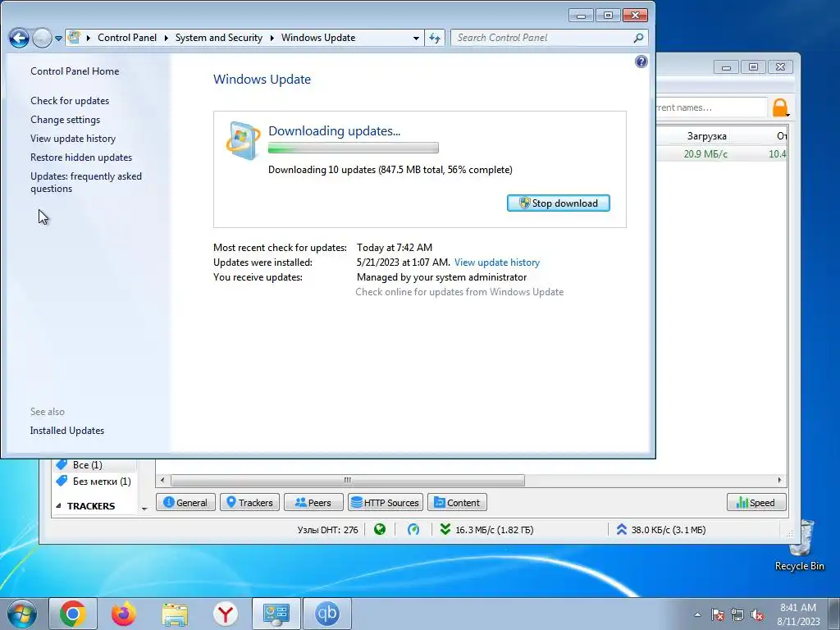Click the scrollbar left arrow in qBittorrent

162,480
